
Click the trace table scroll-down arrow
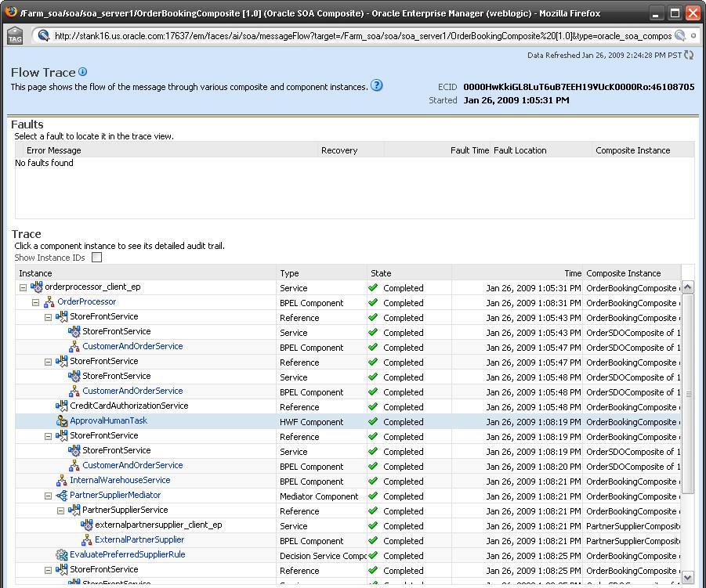coord(687,577)
